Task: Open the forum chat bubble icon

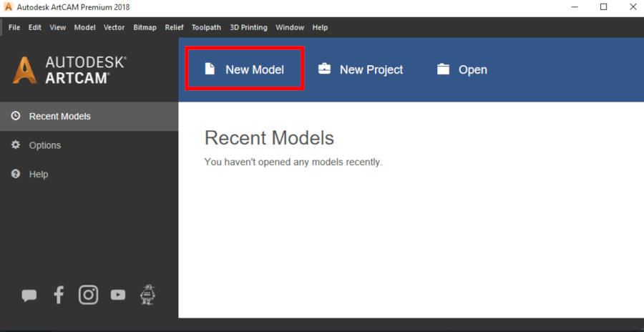Action: click(29, 295)
